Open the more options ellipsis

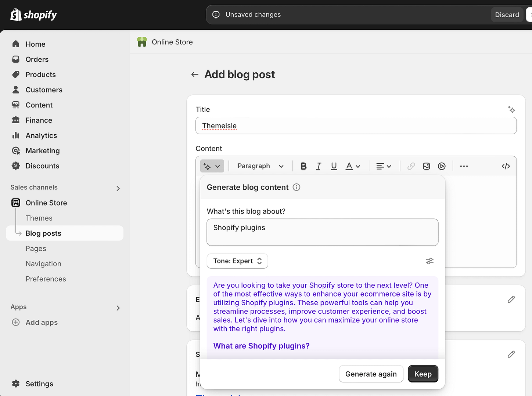[x=464, y=166]
